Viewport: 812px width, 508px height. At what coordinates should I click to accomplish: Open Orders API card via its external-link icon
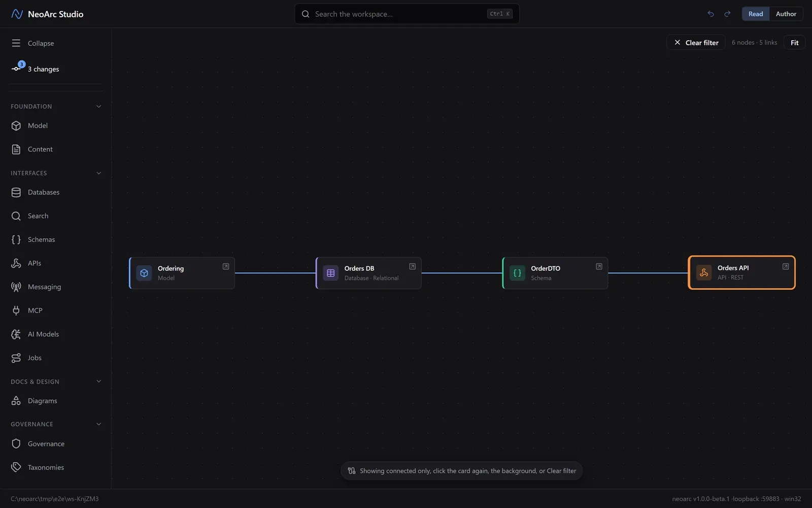coord(786,267)
